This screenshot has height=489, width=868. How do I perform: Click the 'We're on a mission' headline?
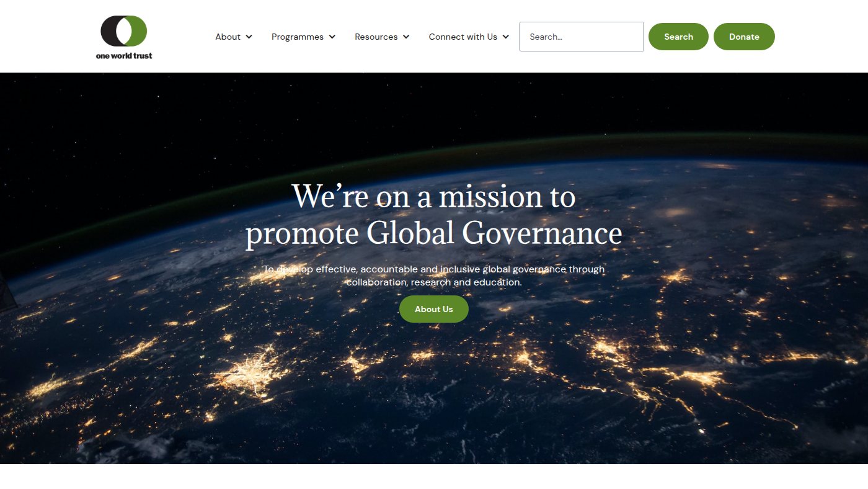click(434, 215)
